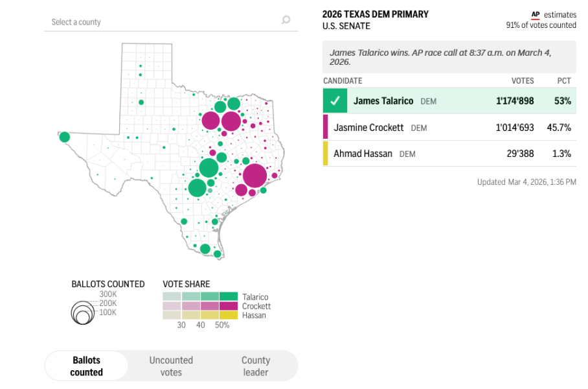The image size is (588, 389).
Task: Switch to Uncounted votes map view
Action: point(171,366)
